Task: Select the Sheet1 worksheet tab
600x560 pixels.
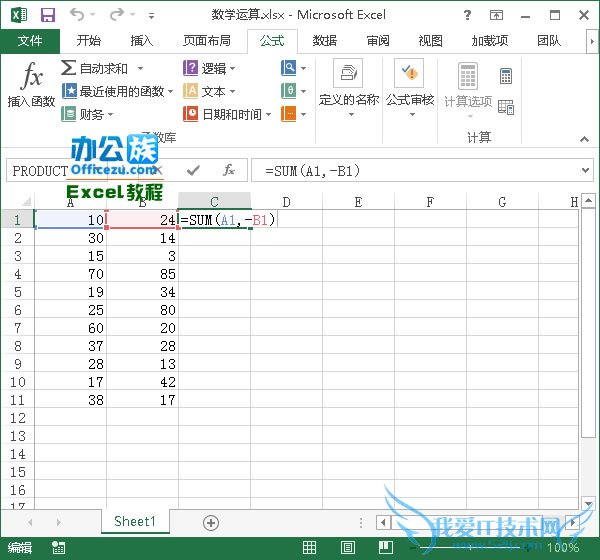Action: 135,521
